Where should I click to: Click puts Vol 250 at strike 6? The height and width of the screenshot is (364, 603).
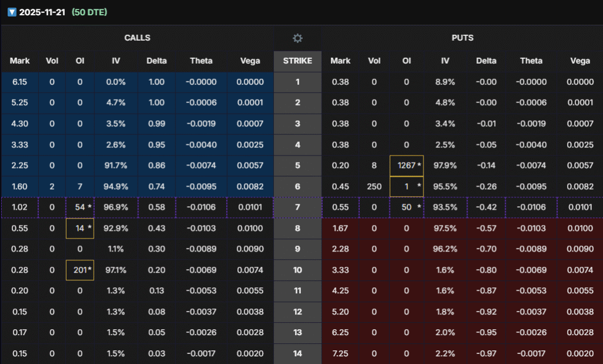(374, 186)
